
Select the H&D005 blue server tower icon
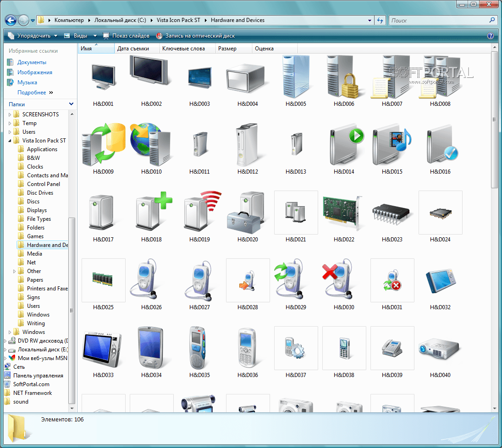296,77
